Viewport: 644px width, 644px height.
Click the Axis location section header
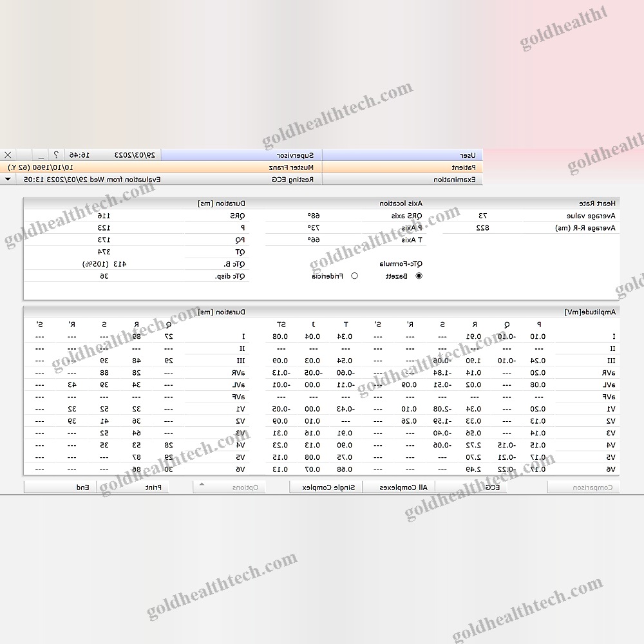click(401, 204)
